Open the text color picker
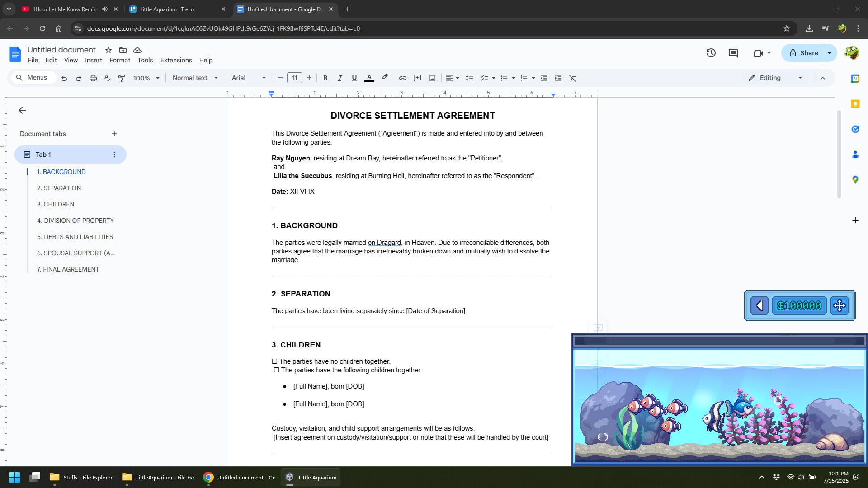Viewport: 868px width, 488px height. [369, 78]
